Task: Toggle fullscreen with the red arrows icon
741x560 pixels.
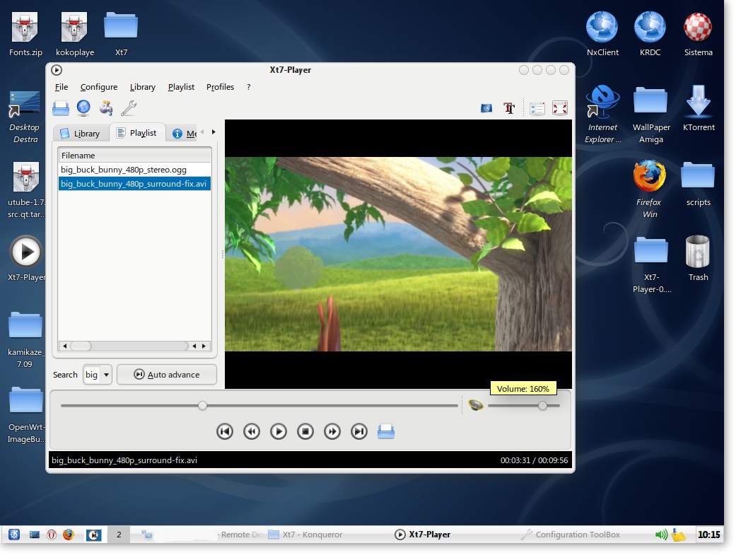Action: pos(560,108)
